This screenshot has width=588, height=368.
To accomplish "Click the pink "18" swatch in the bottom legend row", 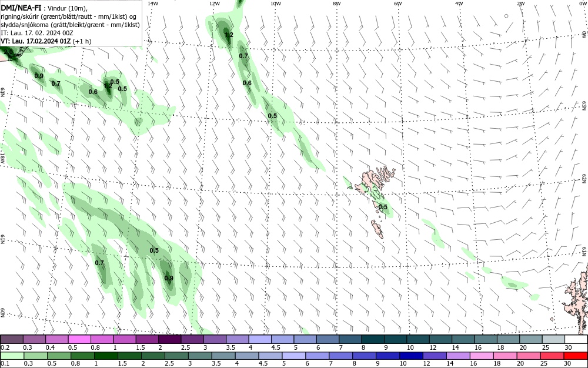I will tap(505, 356).
